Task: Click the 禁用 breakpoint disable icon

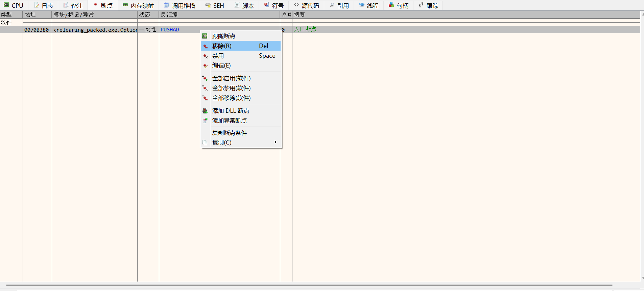Action: coord(205,56)
